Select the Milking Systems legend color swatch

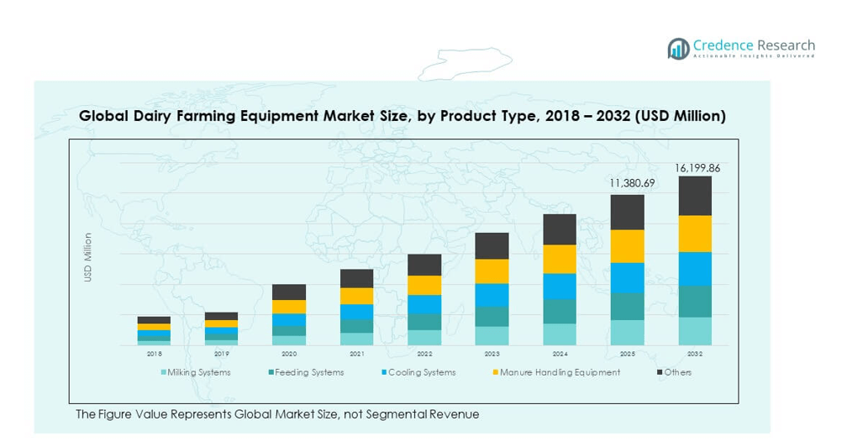(163, 372)
